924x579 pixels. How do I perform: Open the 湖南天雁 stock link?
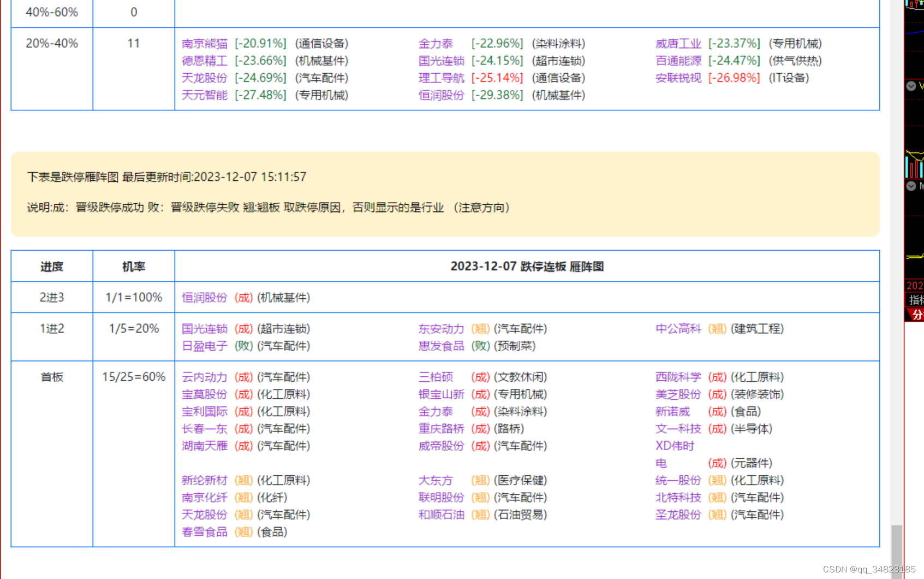[204, 446]
